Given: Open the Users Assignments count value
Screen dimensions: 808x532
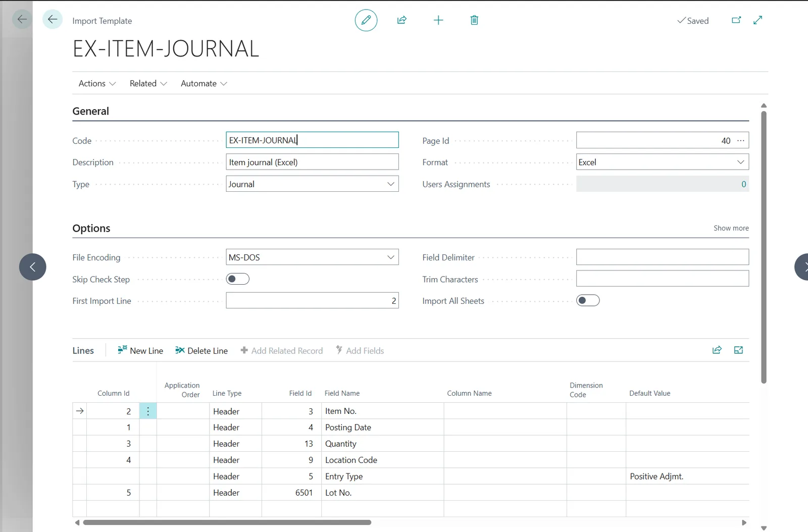Looking at the screenshot, I should pos(743,184).
